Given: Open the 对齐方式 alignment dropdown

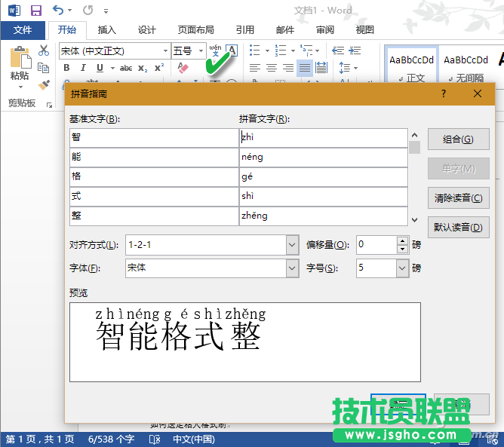Looking at the screenshot, I should click(x=292, y=245).
